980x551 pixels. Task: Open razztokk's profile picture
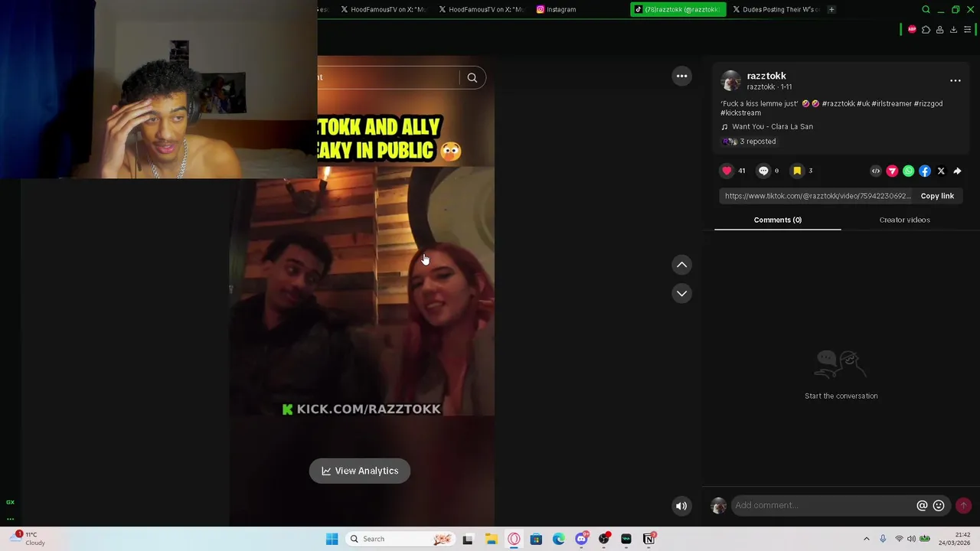(x=731, y=80)
